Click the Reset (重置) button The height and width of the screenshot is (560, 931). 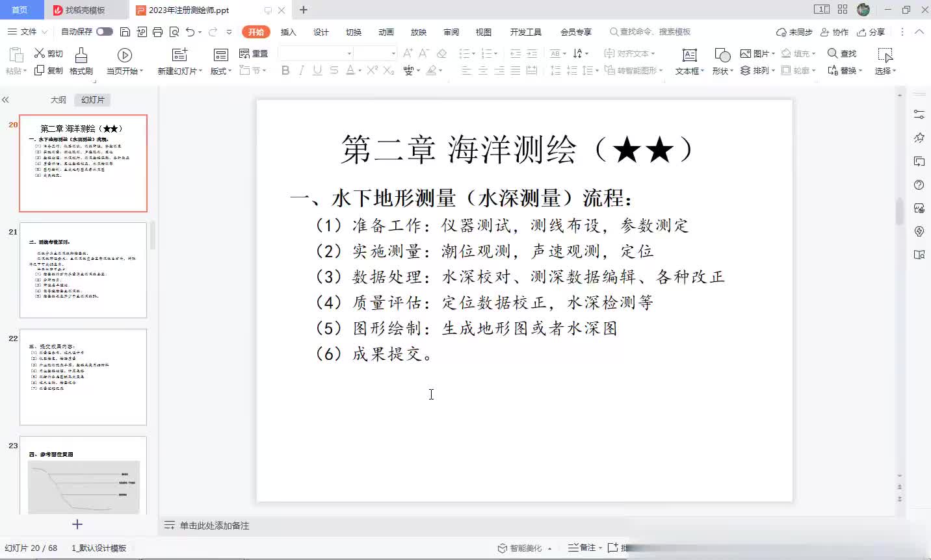(254, 53)
